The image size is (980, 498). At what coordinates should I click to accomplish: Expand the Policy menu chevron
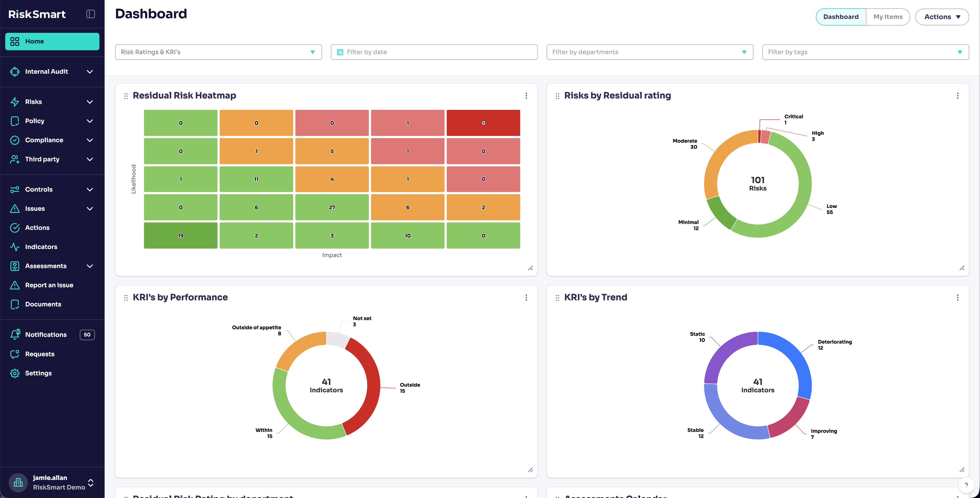pyautogui.click(x=90, y=121)
